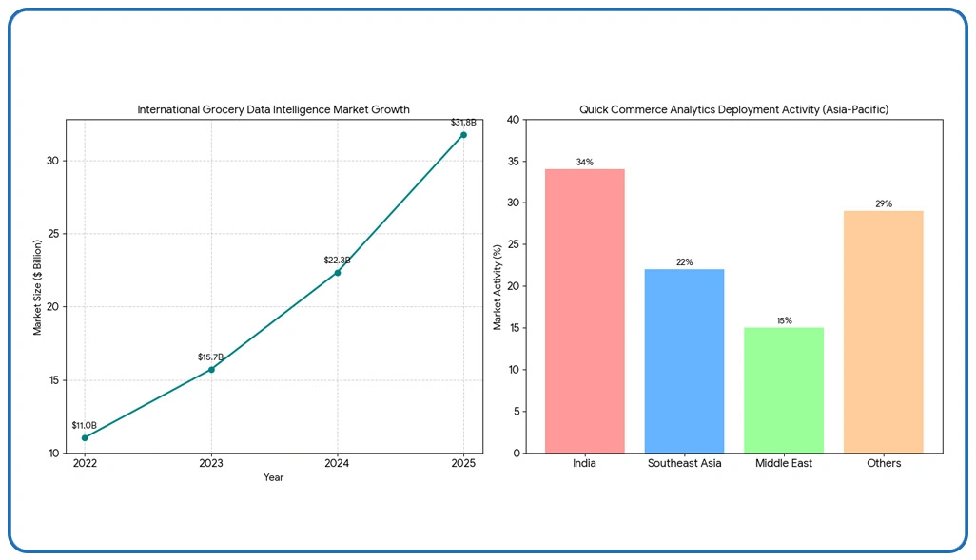Viewport: 976px width, 560px height.
Task: Select the 29% label above Others bar
Action: pos(883,204)
